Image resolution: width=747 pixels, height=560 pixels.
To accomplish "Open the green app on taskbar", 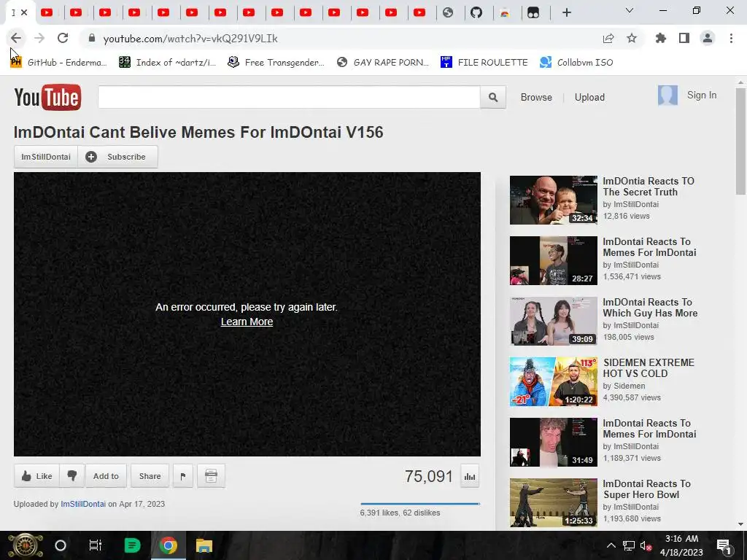I will coord(132,545).
